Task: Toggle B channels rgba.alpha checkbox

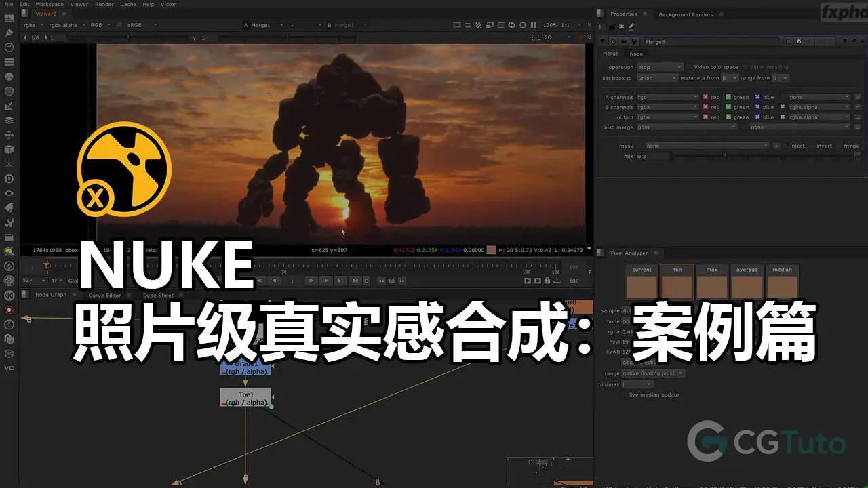Action: (783, 107)
